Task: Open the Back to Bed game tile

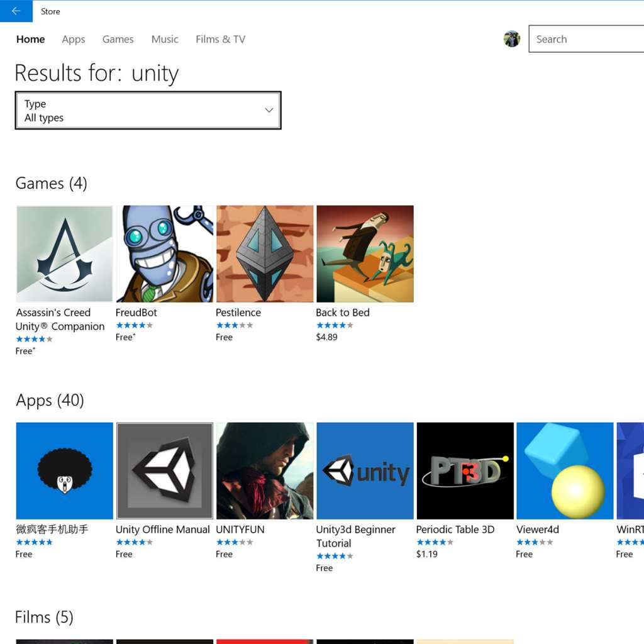Action: point(365,253)
